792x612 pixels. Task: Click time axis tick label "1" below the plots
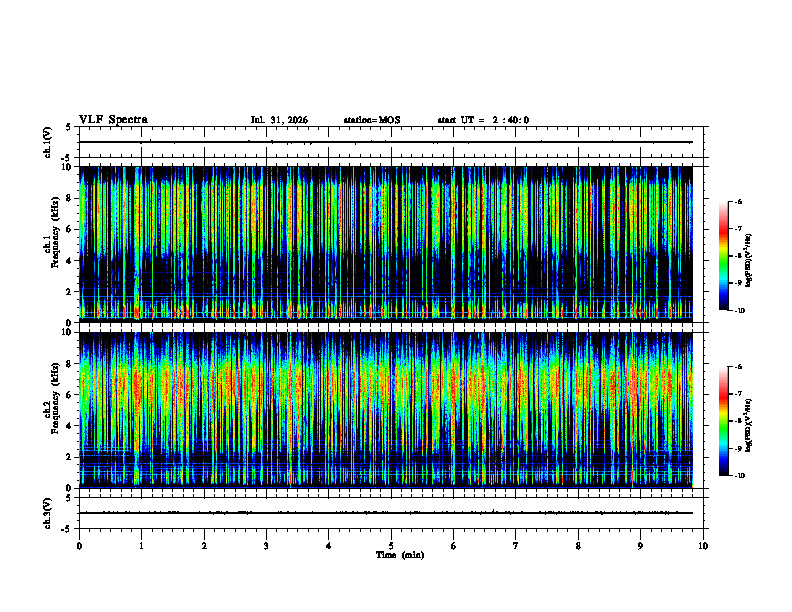tap(142, 546)
